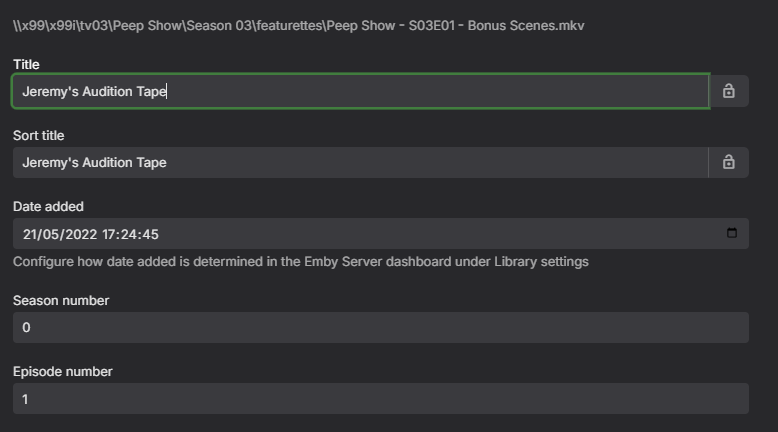The width and height of the screenshot is (778, 432).
Task: Click the "Date added" label
Action: (48, 206)
